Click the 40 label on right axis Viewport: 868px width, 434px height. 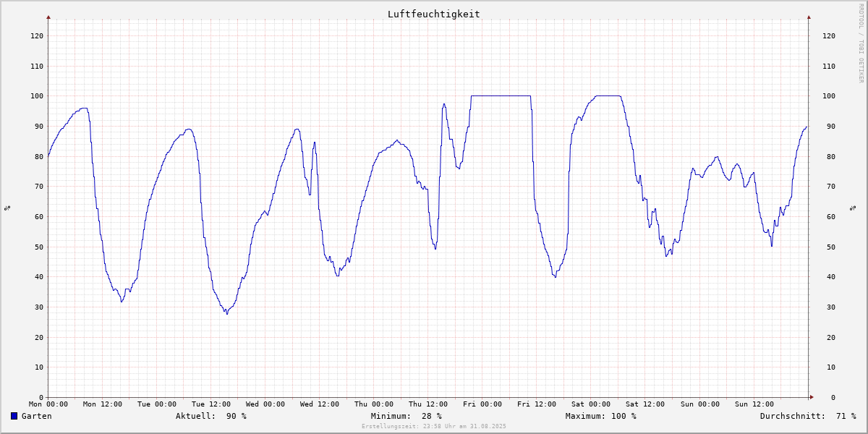832,277
